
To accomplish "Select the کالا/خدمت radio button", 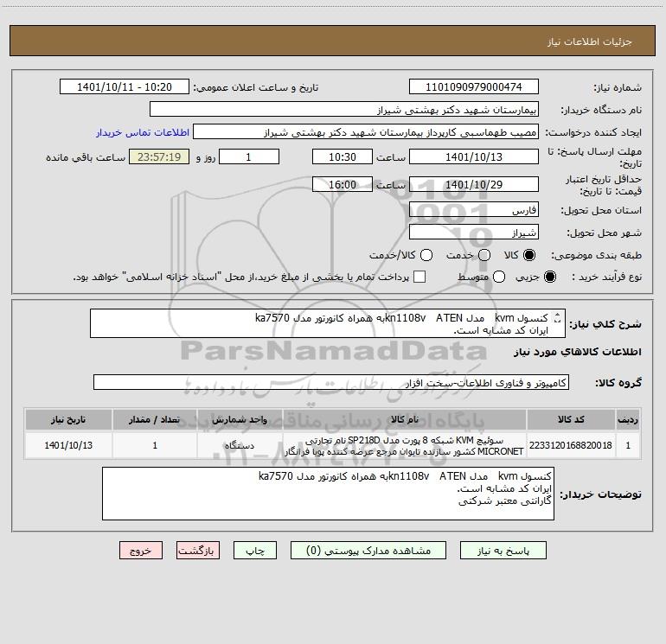I will (426, 255).
